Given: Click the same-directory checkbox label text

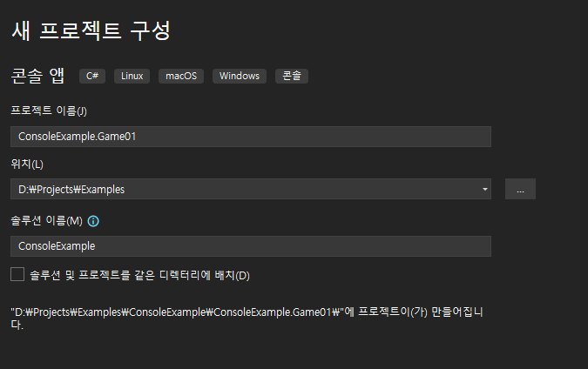Looking at the screenshot, I should (140, 275).
